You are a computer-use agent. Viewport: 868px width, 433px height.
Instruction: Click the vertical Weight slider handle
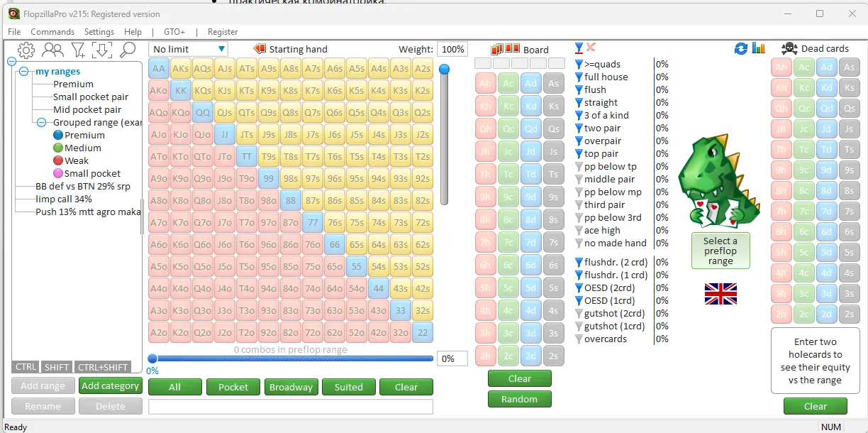(445, 70)
